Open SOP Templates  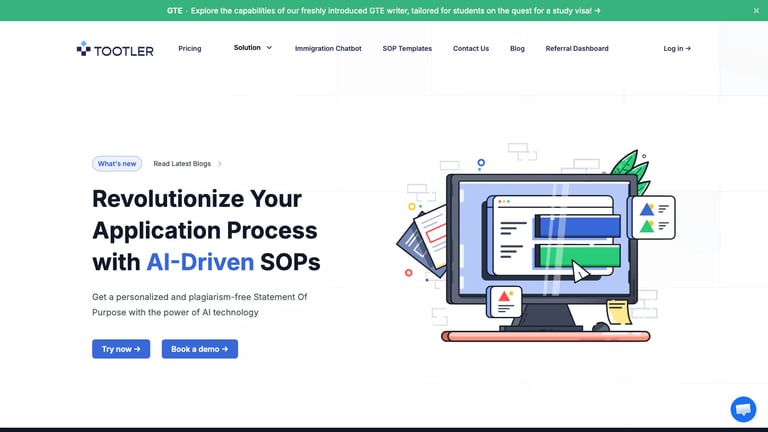tap(407, 48)
